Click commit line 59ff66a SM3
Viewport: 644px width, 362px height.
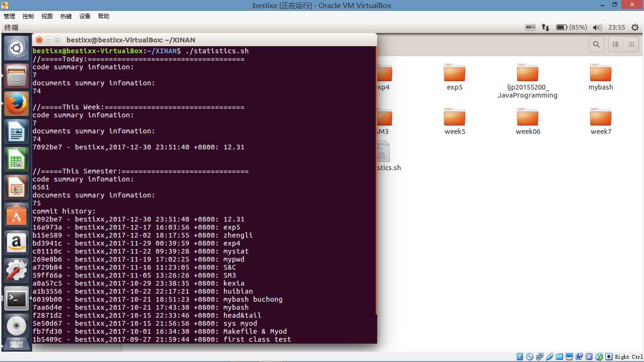pos(134,275)
